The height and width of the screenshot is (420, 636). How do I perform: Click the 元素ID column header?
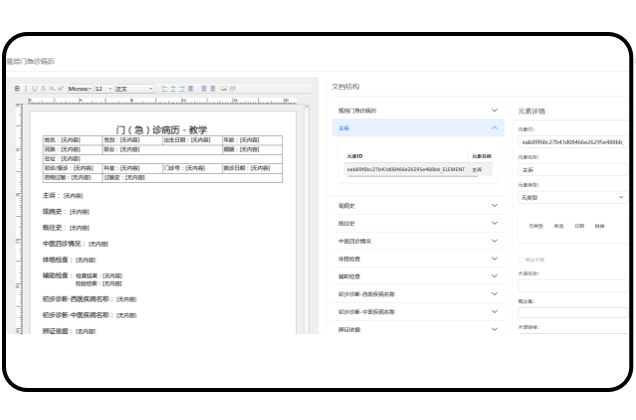point(355,156)
